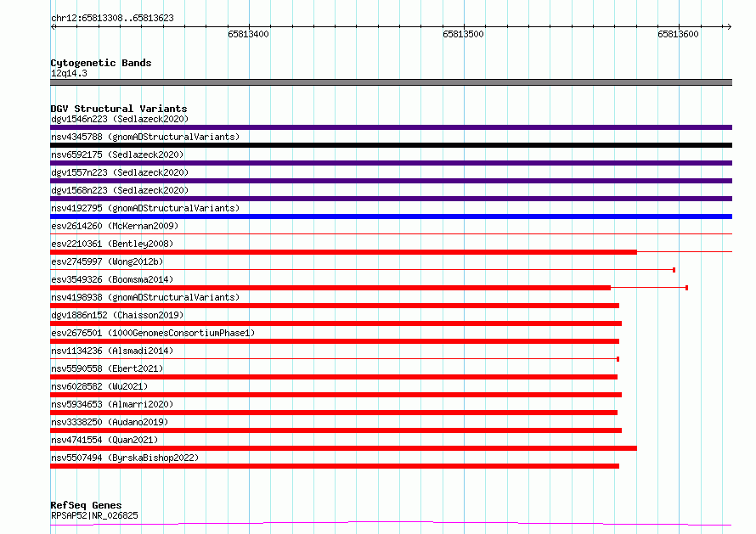756x534 pixels.
Task: Open the DGV Structural Variants track header
Action: point(119,109)
